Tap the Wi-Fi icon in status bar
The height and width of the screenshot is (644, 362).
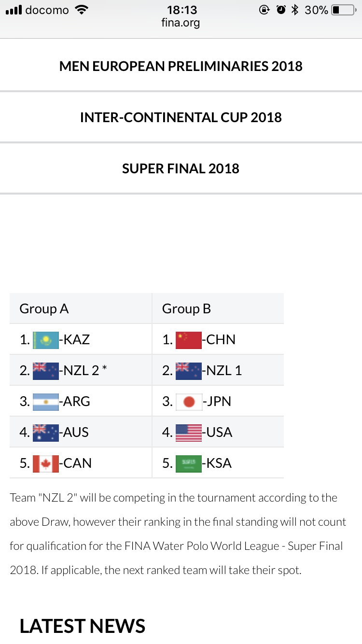coord(82,10)
